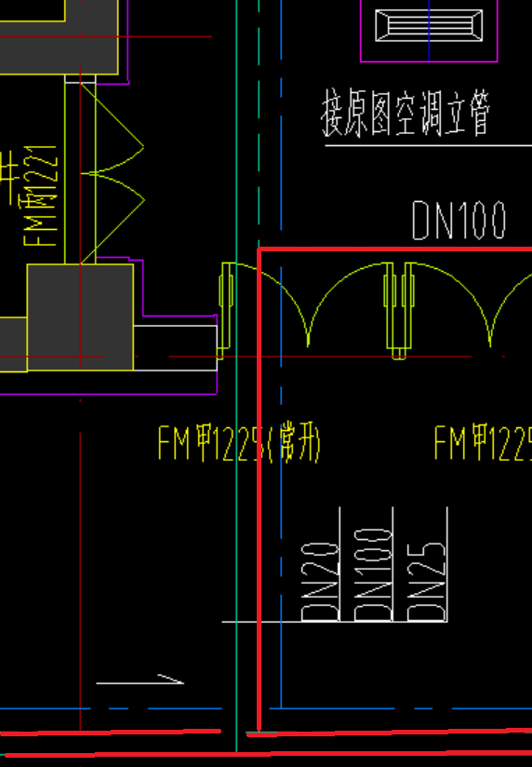Screen dimensions: 532x767
Task: Click the FM甲1225(常开) door label
Action: pyautogui.click(x=240, y=444)
